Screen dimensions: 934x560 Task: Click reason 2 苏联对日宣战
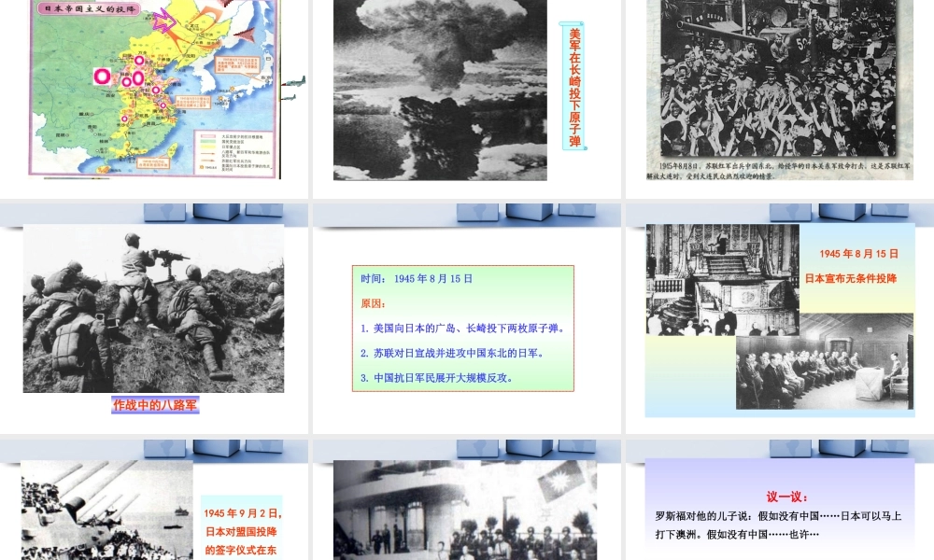tap(452, 353)
